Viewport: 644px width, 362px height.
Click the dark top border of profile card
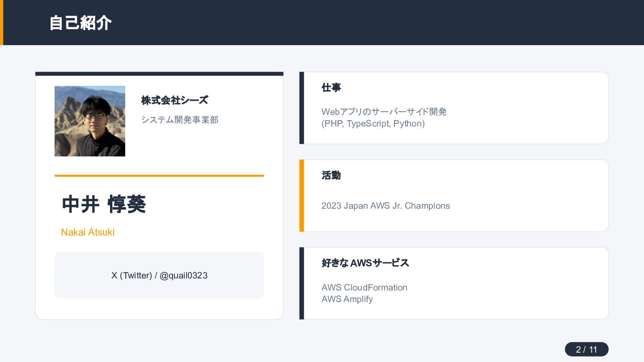point(159,74)
